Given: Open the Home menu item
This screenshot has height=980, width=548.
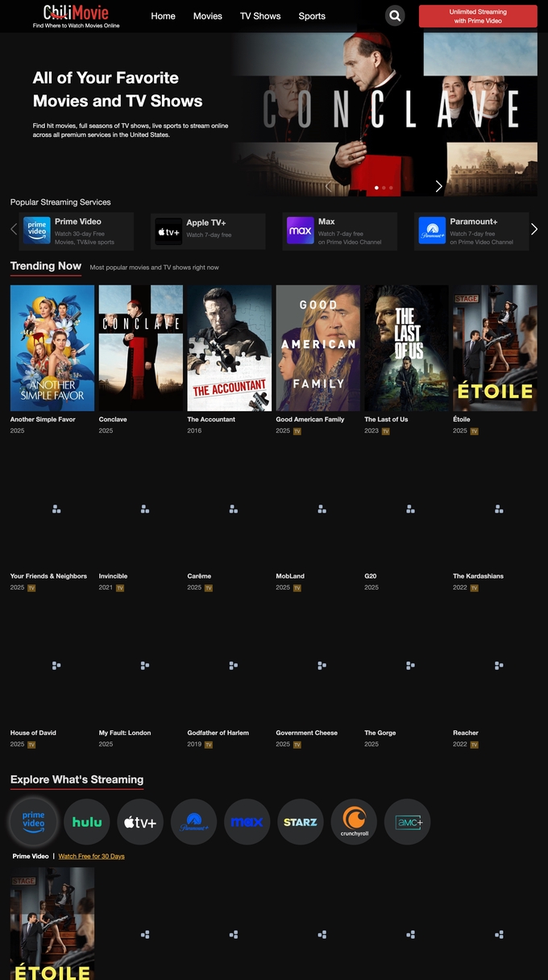Looking at the screenshot, I should point(163,16).
